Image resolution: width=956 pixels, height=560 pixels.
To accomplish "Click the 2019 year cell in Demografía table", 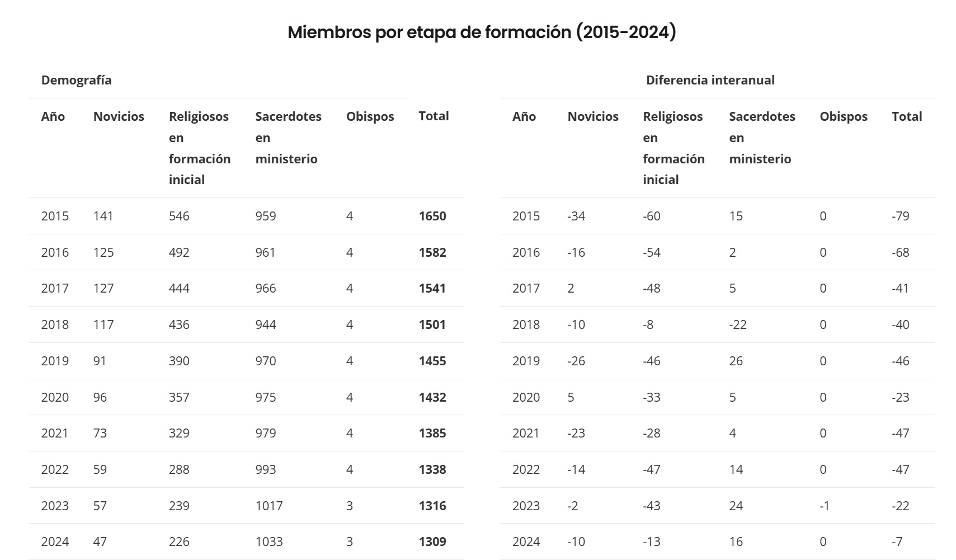I will pos(55,361).
